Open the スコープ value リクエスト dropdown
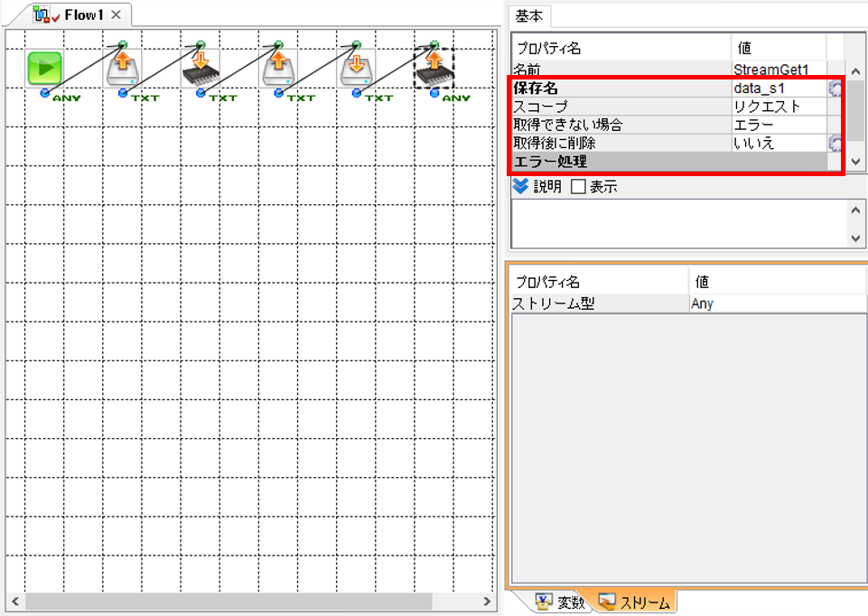Screen dimensions: 868x616 click(x=779, y=107)
